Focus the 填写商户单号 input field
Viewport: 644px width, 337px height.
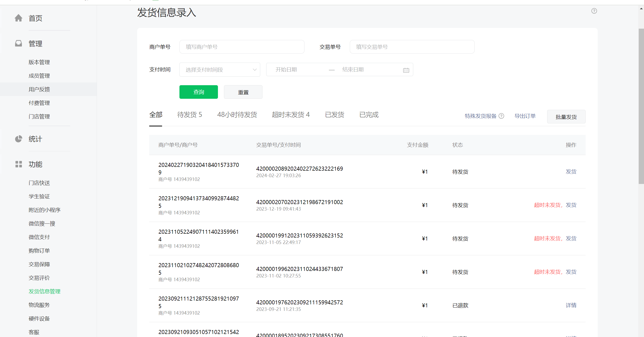click(242, 47)
